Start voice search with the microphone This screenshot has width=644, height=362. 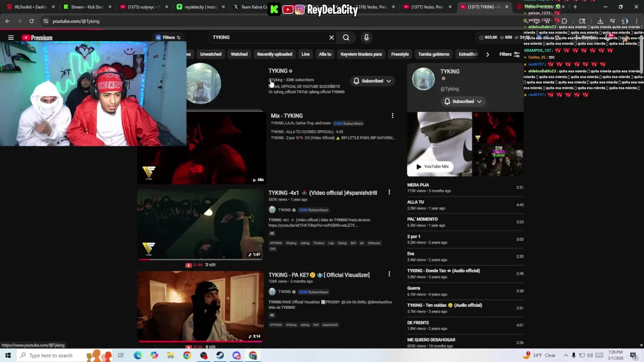coord(366,38)
